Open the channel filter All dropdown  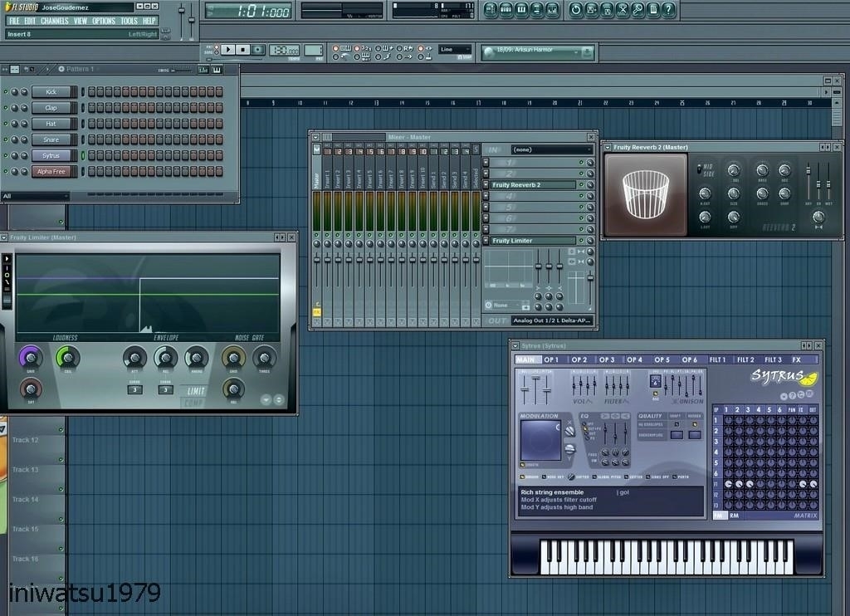point(35,197)
